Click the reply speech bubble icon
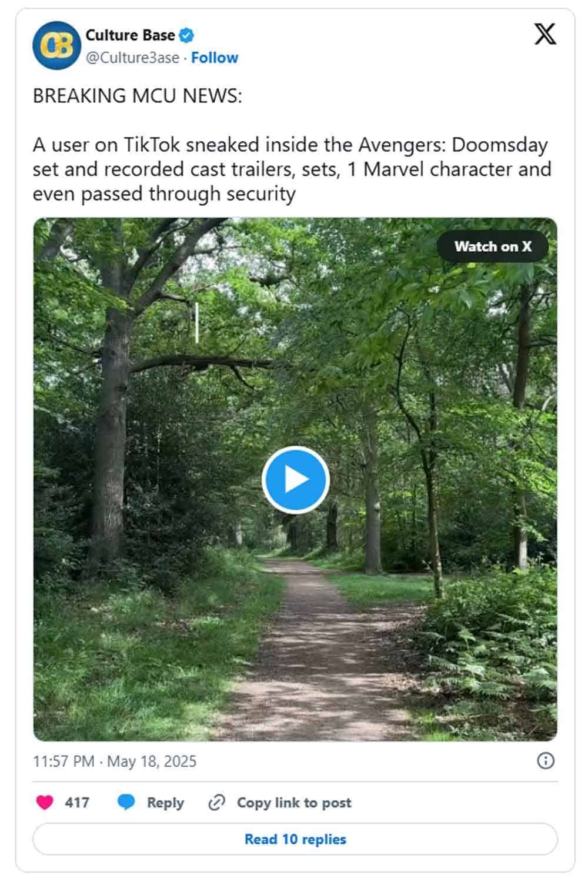Screen dimensions: 588x882 tap(126, 803)
